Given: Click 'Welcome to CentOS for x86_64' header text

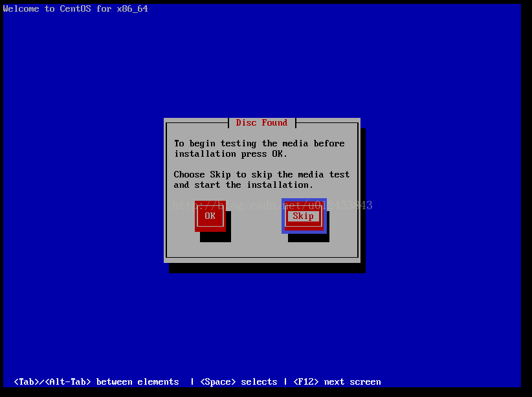Looking at the screenshot, I should [75, 9].
